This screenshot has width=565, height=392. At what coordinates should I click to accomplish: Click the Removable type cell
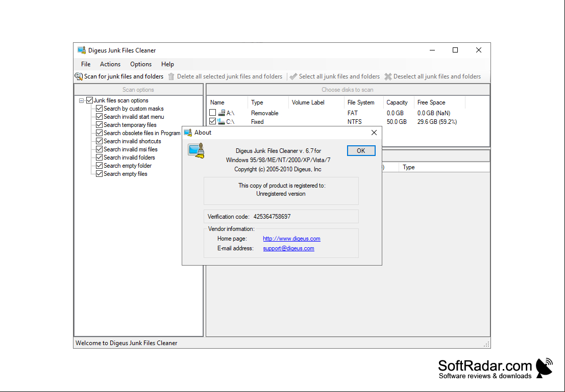[265, 113]
